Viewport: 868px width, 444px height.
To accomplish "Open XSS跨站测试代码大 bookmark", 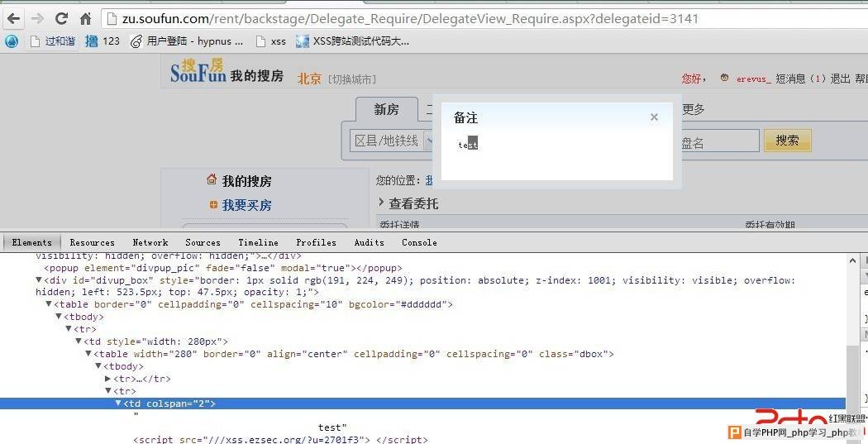I will point(353,41).
